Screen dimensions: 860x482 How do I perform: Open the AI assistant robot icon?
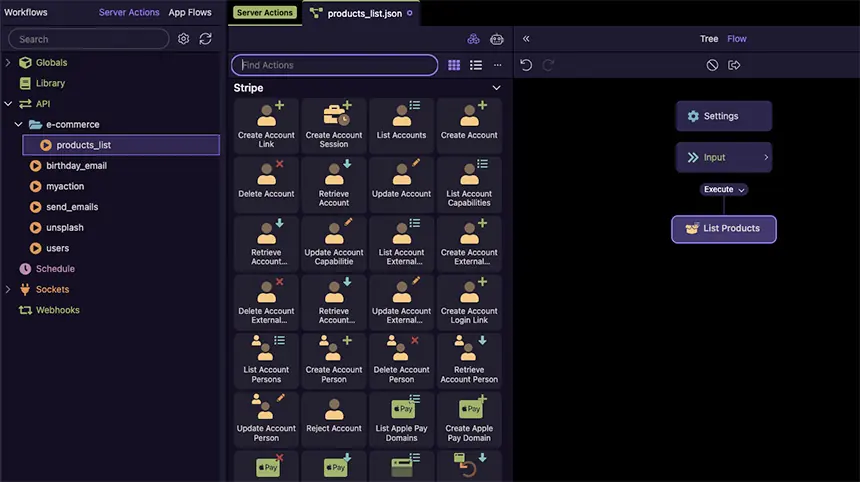click(x=497, y=39)
